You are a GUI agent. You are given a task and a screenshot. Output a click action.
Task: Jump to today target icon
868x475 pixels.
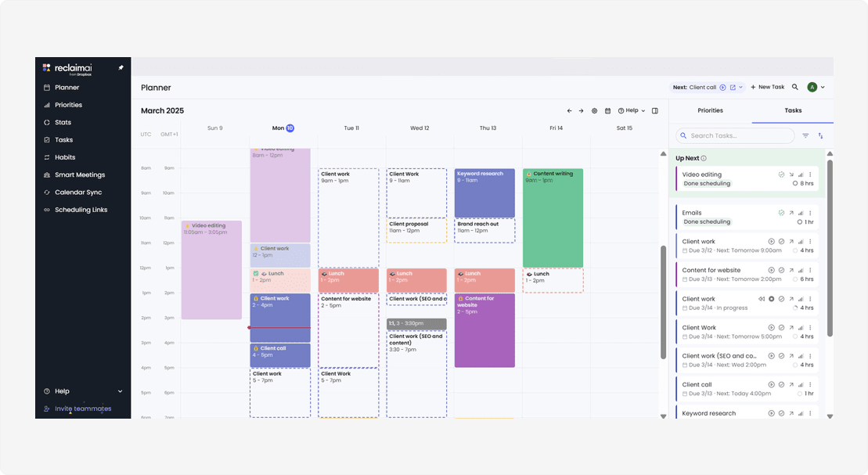595,110
